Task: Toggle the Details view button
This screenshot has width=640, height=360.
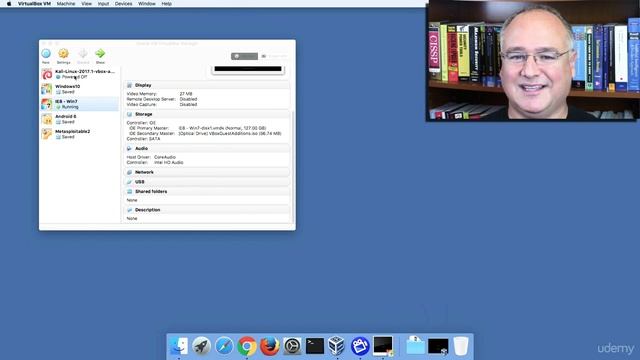Action: point(244,56)
